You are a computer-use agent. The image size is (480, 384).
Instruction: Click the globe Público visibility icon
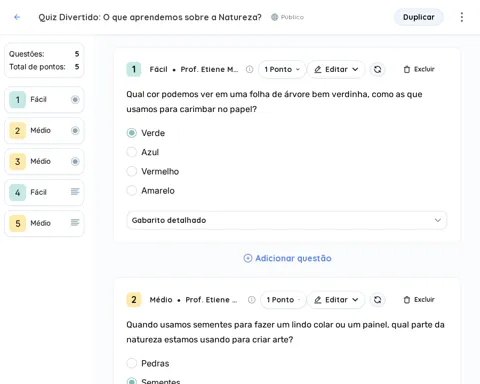(x=274, y=17)
